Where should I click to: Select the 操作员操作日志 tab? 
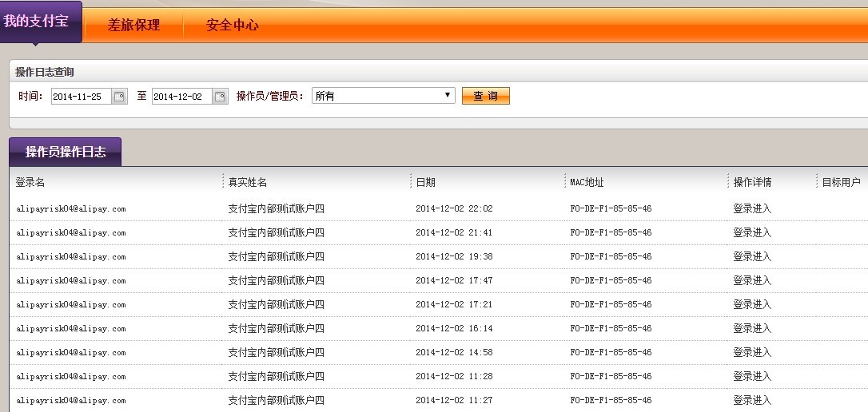pos(65,152)
